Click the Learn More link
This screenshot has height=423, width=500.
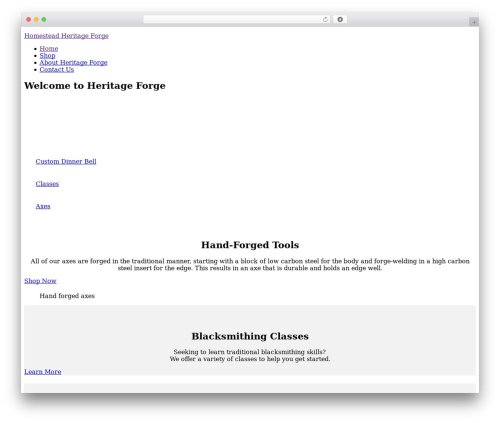pyautogui.click(x=43, y=372)
